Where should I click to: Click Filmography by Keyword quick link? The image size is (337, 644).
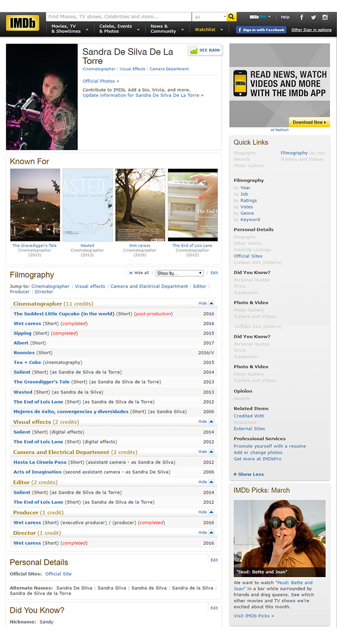250,220
